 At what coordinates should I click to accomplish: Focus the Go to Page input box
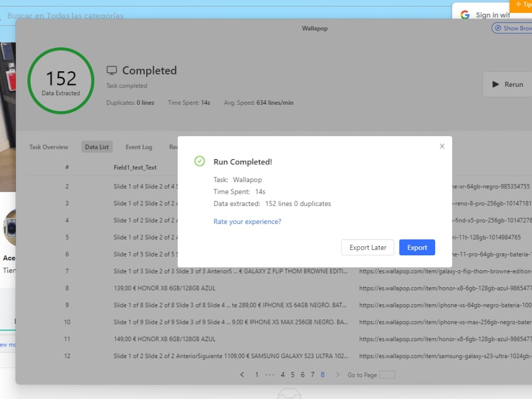click(387, 375)
